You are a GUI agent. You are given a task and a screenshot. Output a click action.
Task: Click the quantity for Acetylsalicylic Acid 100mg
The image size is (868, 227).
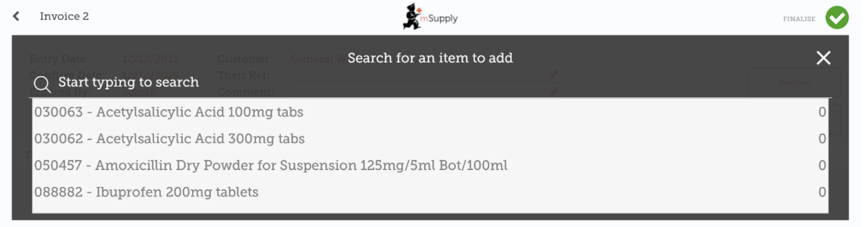(x=822, y=112)
